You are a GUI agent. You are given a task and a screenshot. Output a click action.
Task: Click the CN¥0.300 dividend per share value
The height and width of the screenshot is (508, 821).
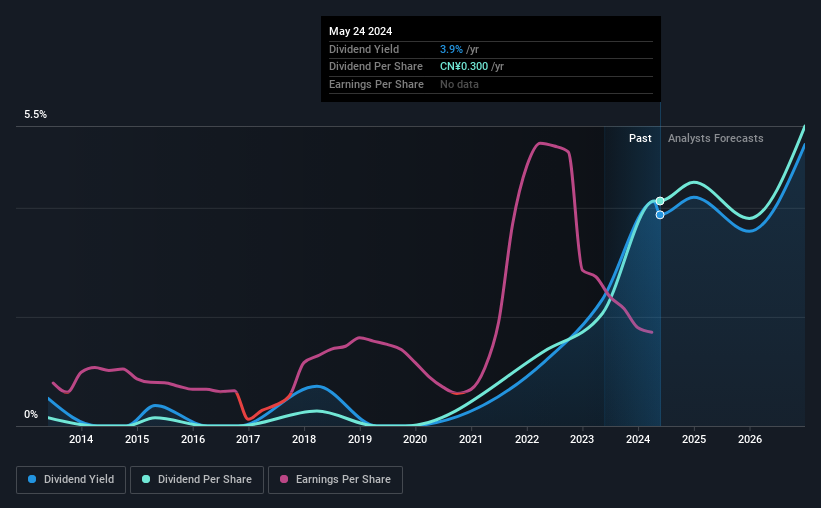[464, 67]
